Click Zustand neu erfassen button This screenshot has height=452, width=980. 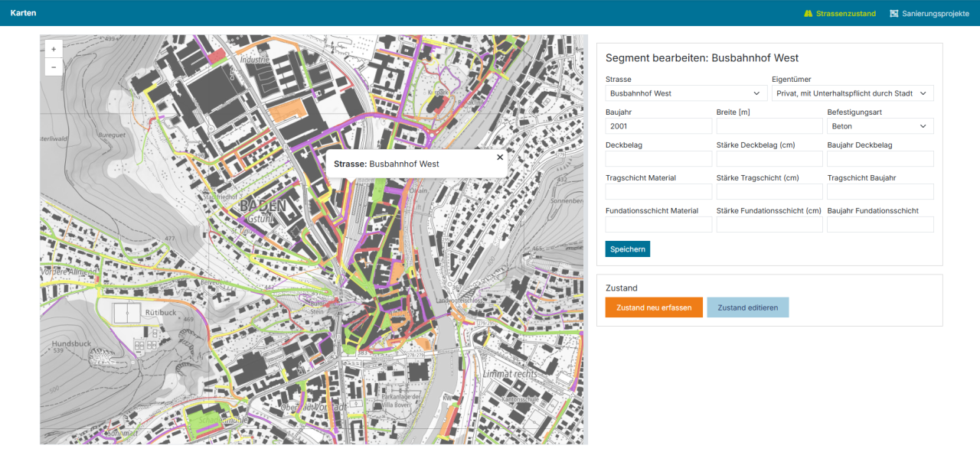pyautogui.click(x=654, y=307)
